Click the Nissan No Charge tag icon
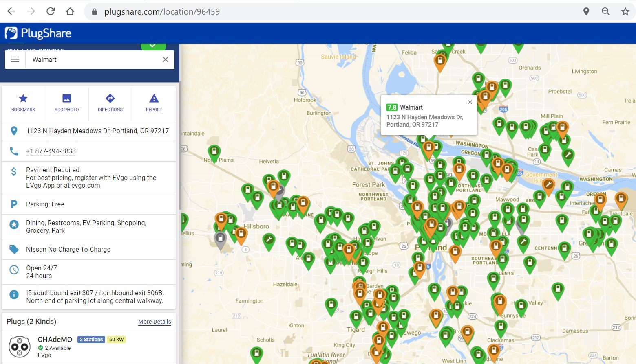636x364 pixels. 14,249
